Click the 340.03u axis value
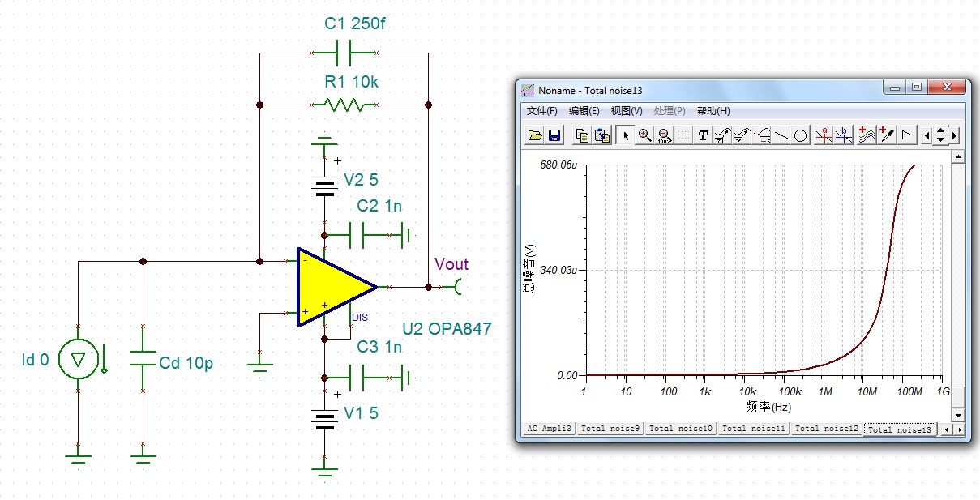Screen dimensions: 980x500 (558, 270)
